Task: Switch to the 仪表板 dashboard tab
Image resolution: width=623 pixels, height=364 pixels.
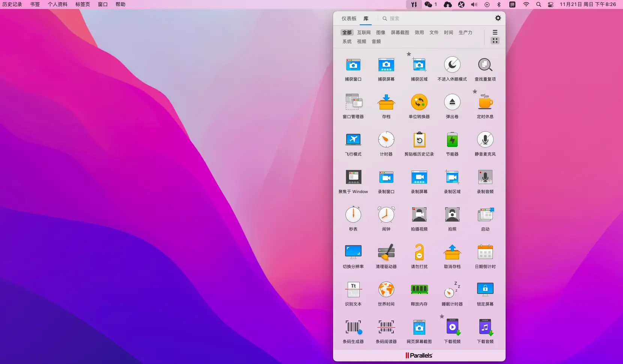Action: 349,18
